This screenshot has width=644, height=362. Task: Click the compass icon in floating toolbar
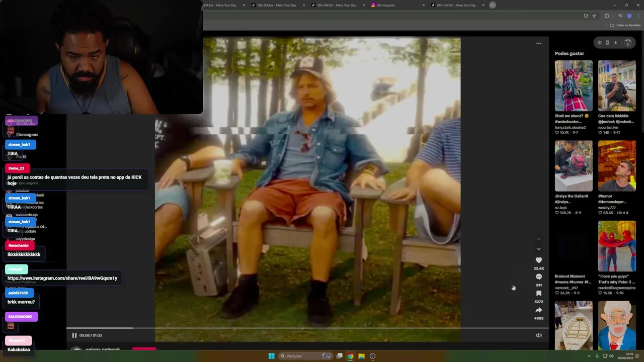tap(599, 43)
